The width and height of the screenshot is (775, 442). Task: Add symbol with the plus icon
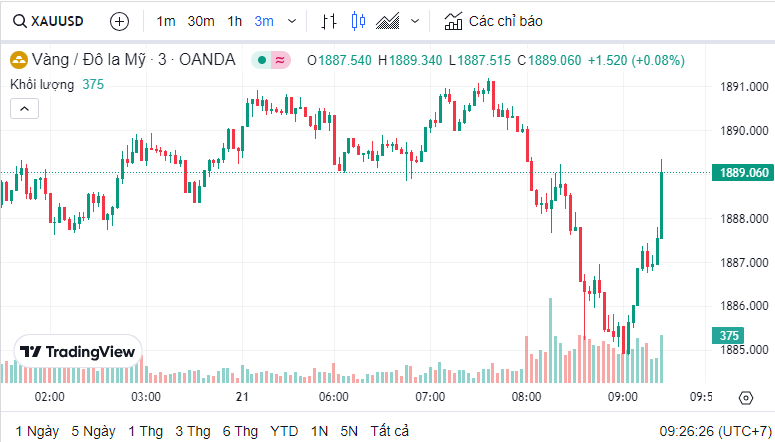click(x=119, y=21)
